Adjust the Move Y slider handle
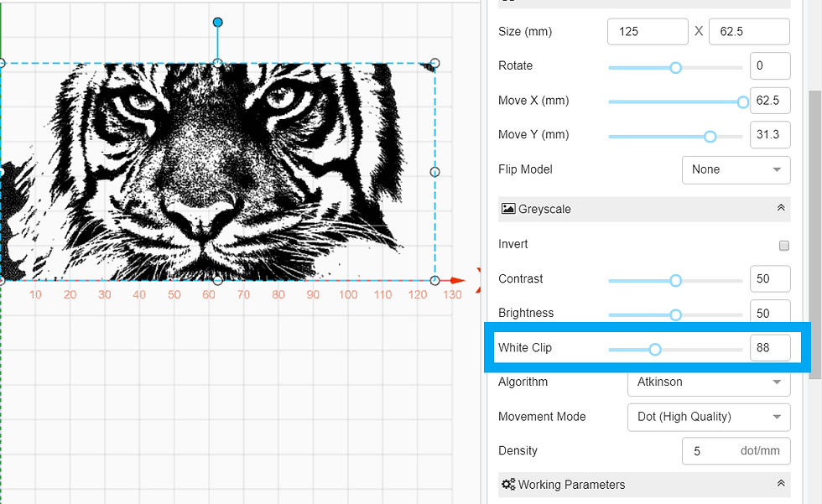Screen dimensions: 822x504 [710, 137]
